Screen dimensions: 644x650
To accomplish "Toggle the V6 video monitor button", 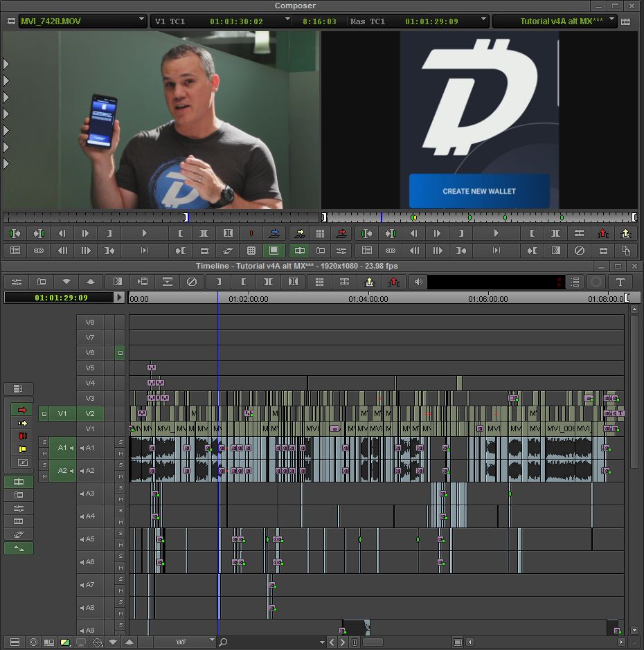I will [120, 353].
